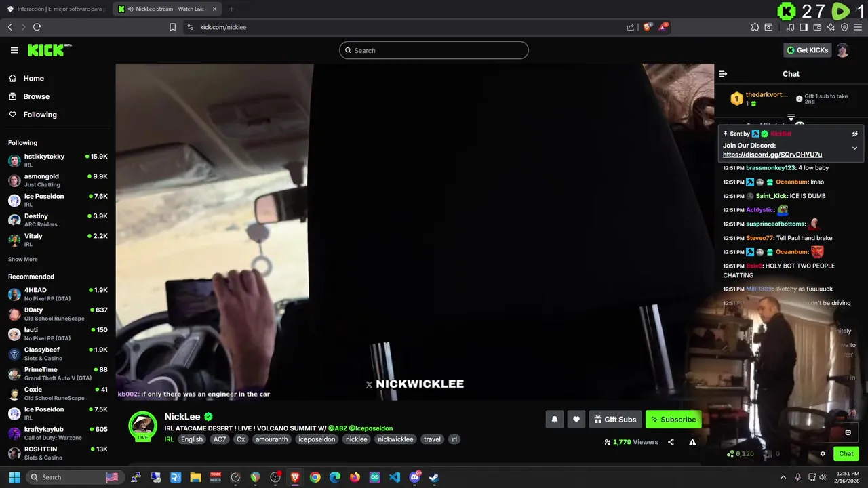Open @Iceposeidon mention in stream title

pos(370,428)
